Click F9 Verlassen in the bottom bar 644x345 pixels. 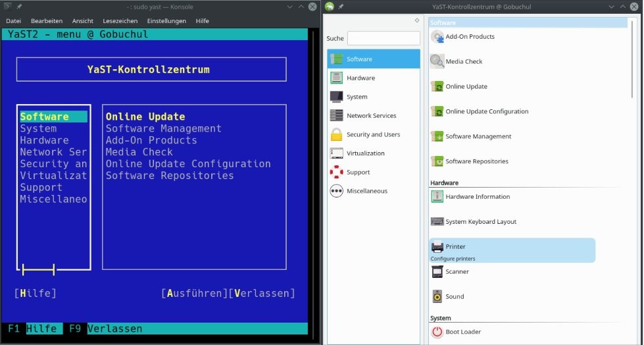pyautogui.click(x=105, y=329)
